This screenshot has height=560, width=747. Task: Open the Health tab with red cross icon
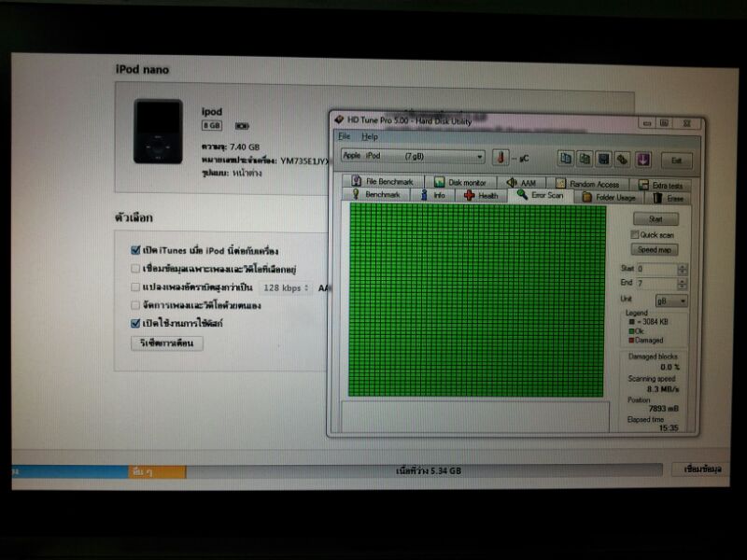482,196
